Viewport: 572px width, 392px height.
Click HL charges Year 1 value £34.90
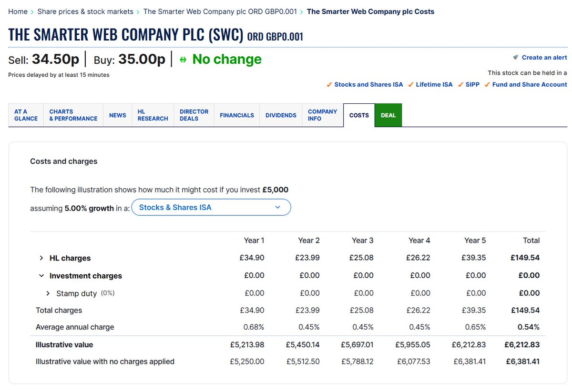pos(252,258)
